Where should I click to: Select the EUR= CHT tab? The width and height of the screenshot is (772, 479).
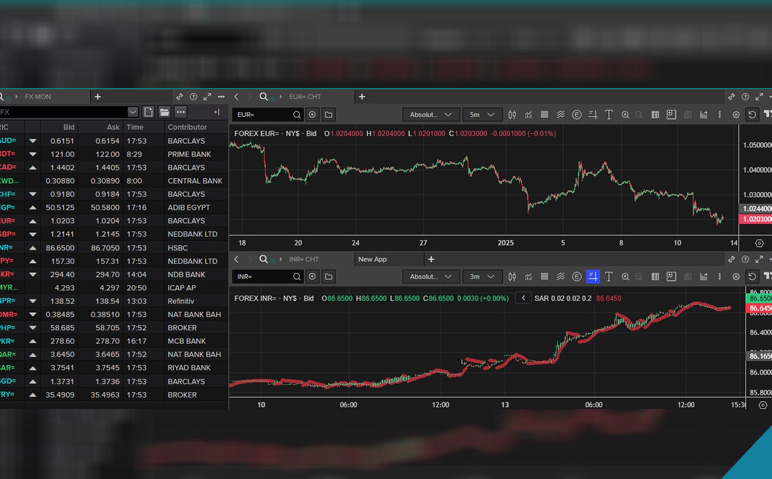pos(305,96)
